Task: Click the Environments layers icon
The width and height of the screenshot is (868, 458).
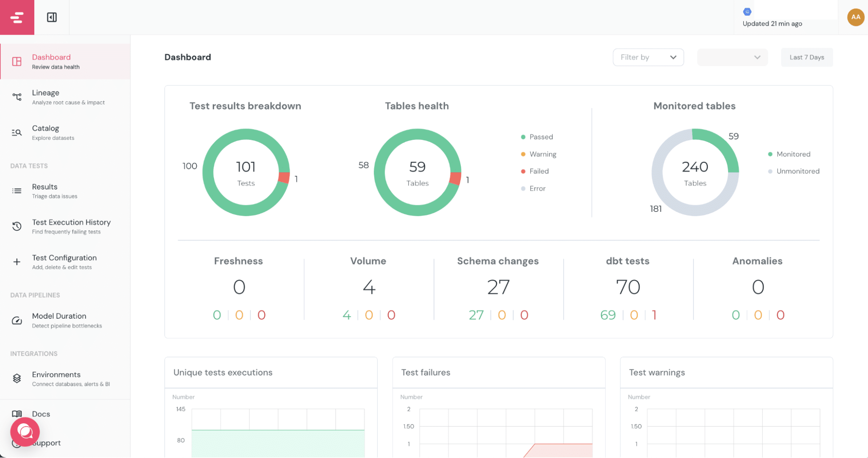Action: (17, 379)
